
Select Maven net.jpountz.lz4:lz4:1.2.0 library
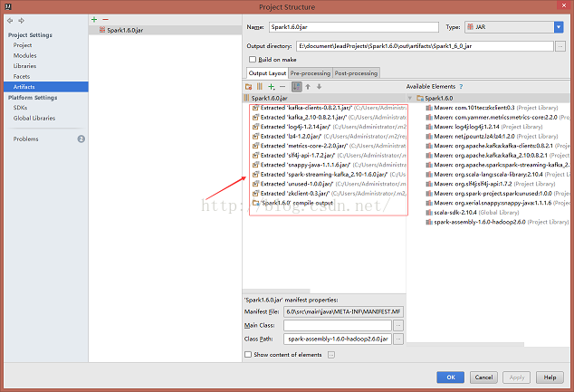point(492,136)
